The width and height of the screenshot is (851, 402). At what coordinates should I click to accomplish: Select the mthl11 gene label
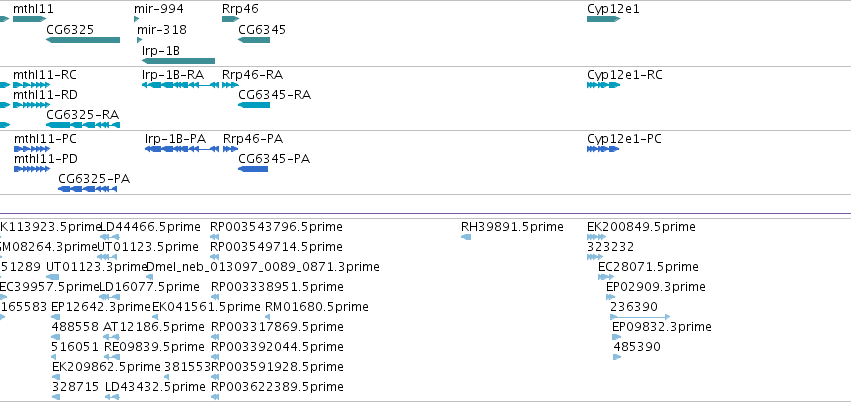[33, 9]
